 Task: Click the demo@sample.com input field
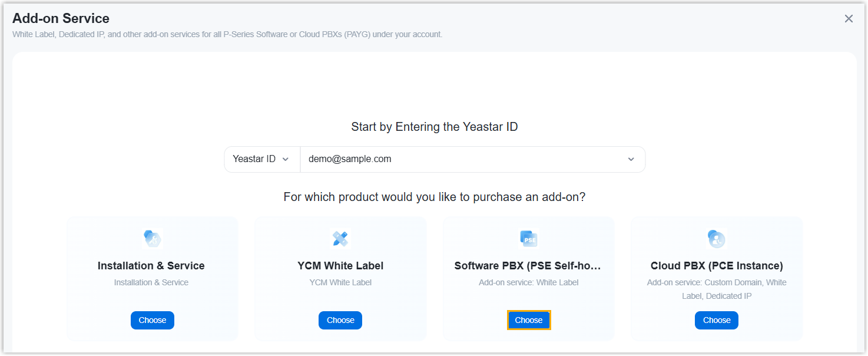click(x=459, y=159)
